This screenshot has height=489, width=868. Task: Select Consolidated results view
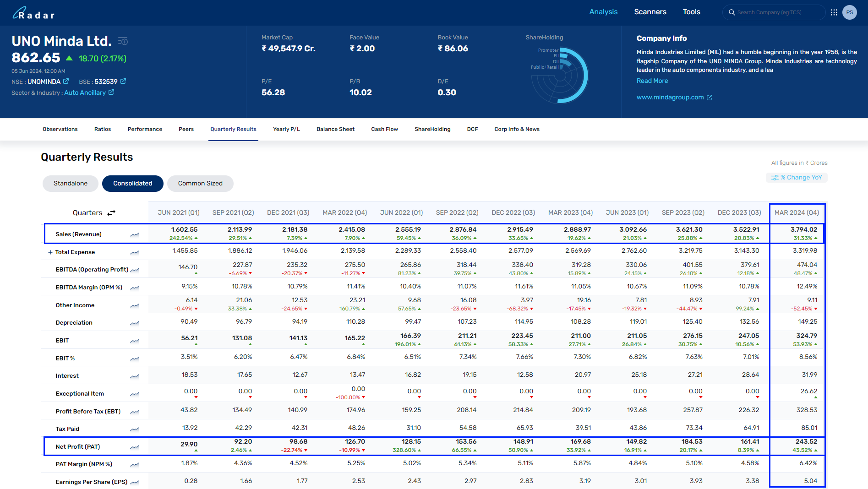point(133,183)
